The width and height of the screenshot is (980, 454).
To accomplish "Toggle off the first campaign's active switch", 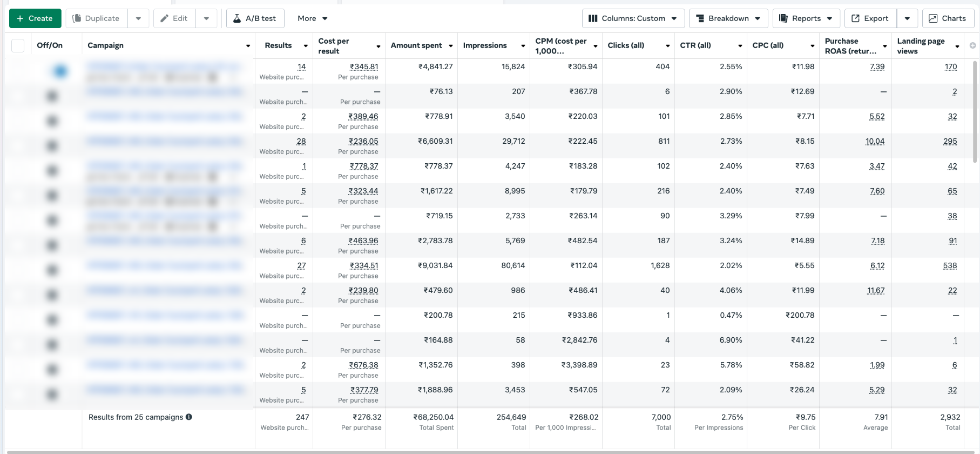I will (59, 71).
